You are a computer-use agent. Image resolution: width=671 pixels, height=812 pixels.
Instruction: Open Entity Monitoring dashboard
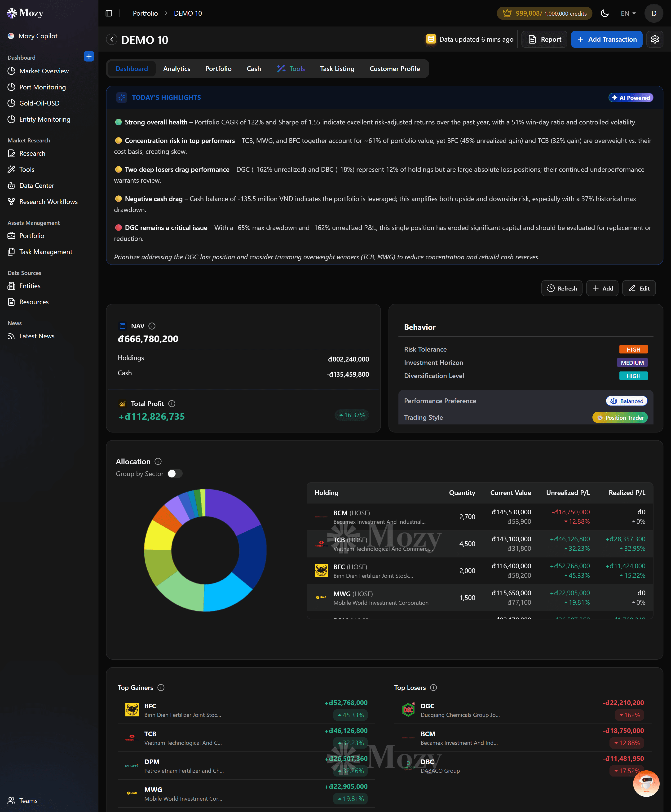[x=45, y=119]
